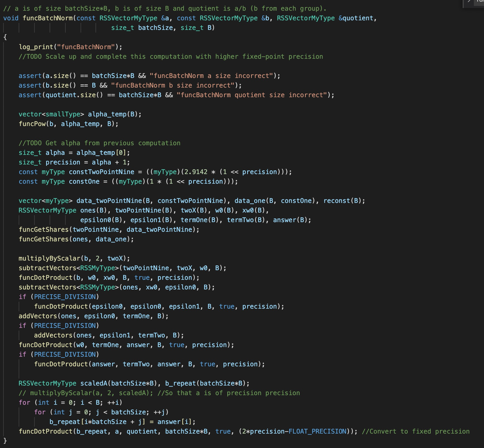
Task: Click the funcPow call
Action: [68, 124]
